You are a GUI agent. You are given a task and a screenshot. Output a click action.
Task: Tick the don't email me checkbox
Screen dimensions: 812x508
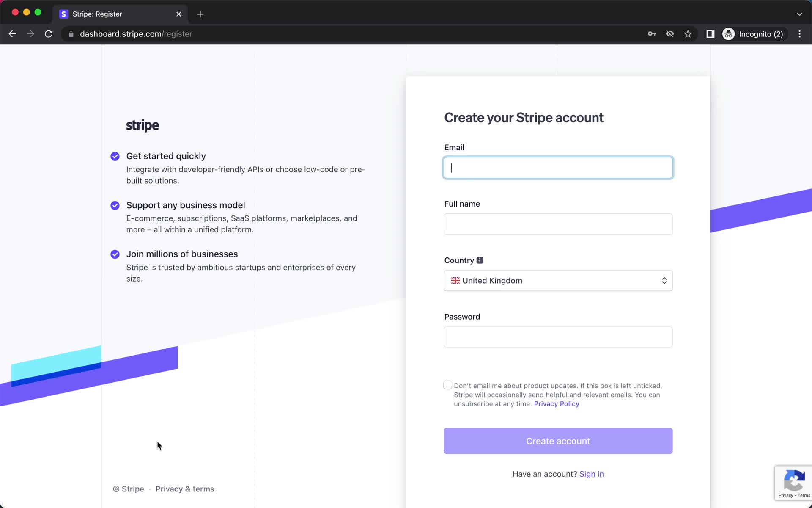(x=448, y=385)
